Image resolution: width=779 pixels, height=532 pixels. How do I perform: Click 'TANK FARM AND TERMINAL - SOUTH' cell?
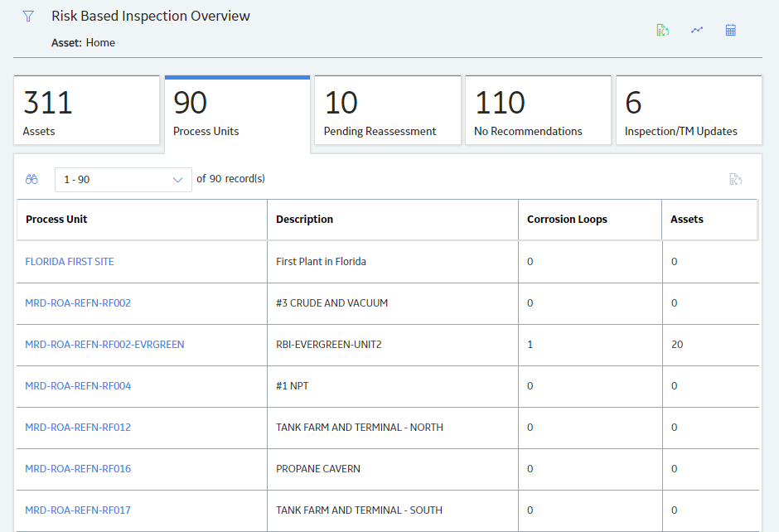tap(393, 510)
